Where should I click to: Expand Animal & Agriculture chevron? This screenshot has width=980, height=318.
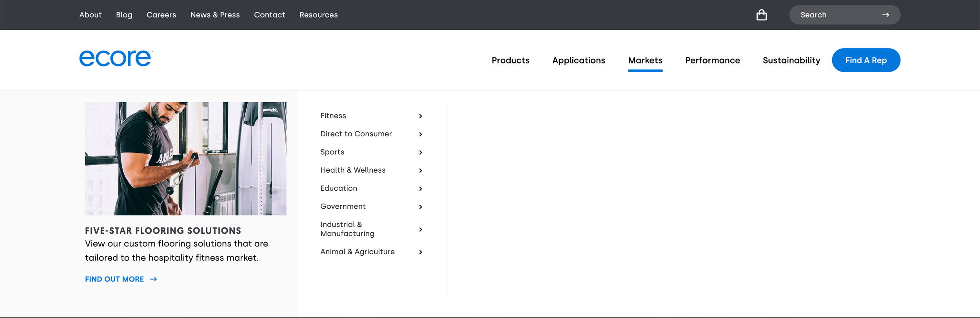click(420, 252)
